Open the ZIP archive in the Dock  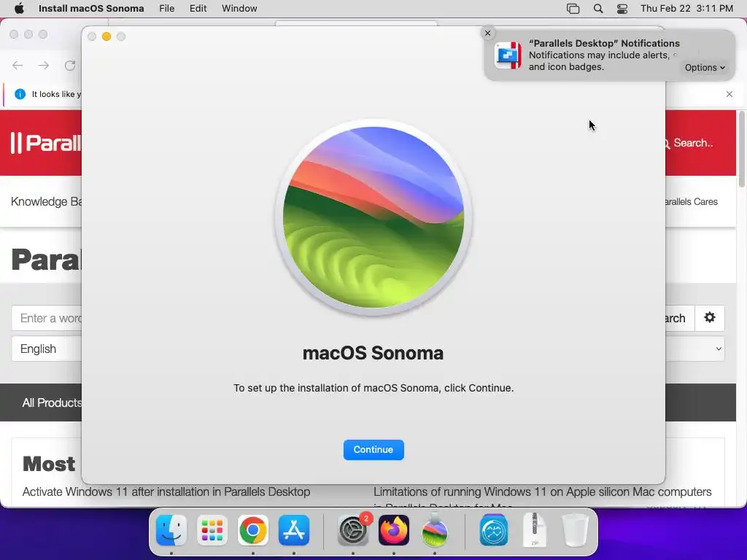tap(535, 530)
